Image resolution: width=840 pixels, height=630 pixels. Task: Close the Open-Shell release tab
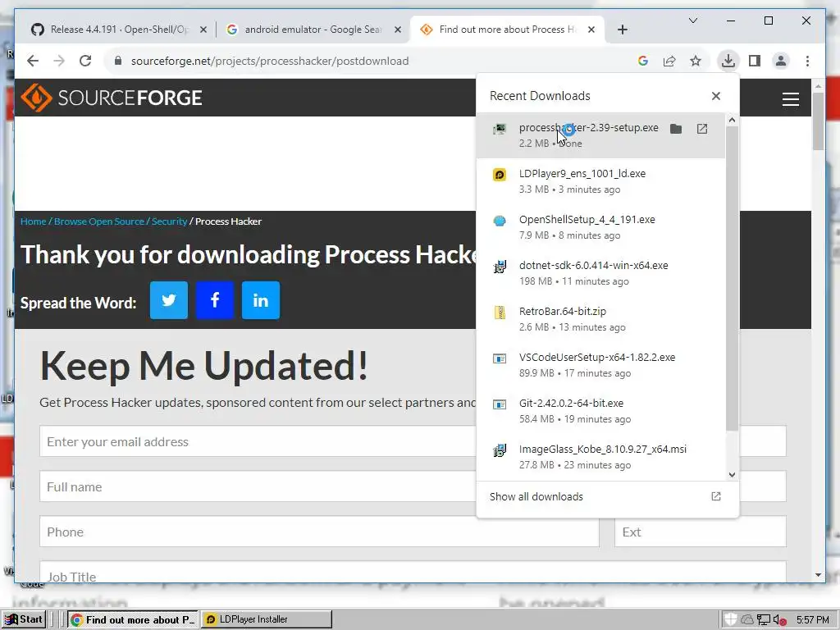pyautogui.click(x=203, y=30)
